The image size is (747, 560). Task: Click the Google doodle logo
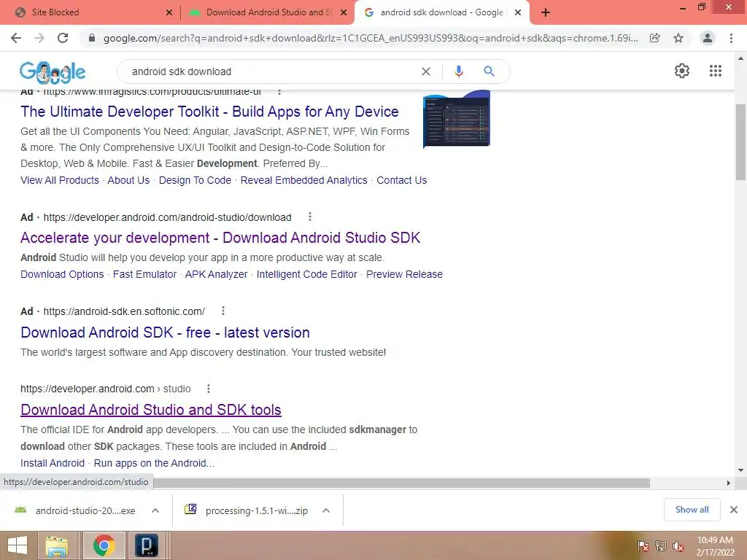click(53, 72)
